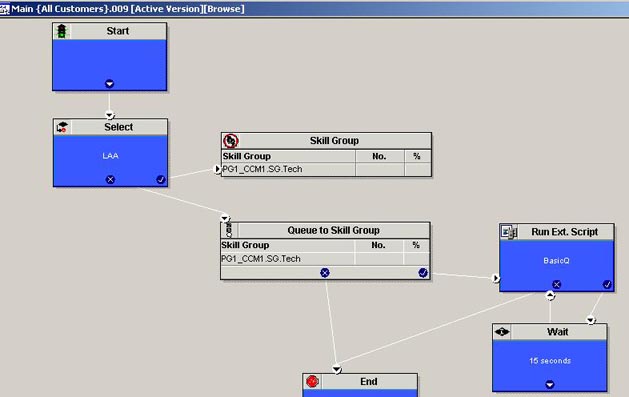Screen dimensions: 629x397
Task: Click BasicQ label in Run Ext. Script
Action: pos(556,261)
